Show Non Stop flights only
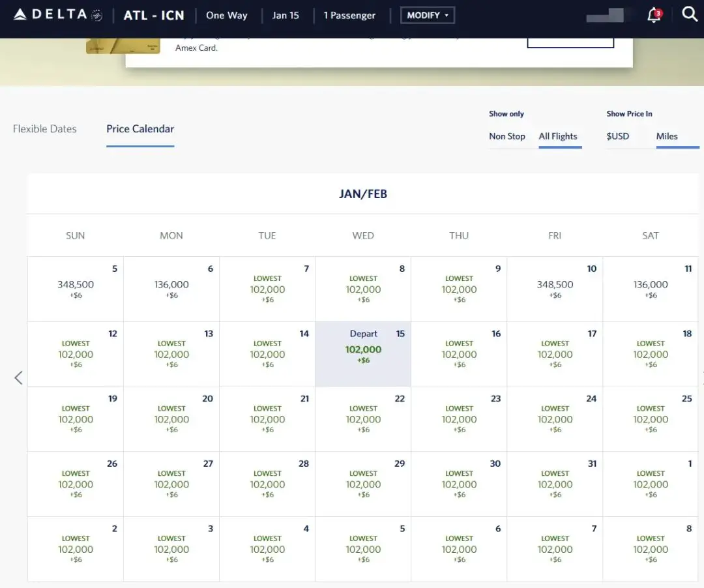This screenshot has width=704, height=588. (x=507, y=136)
